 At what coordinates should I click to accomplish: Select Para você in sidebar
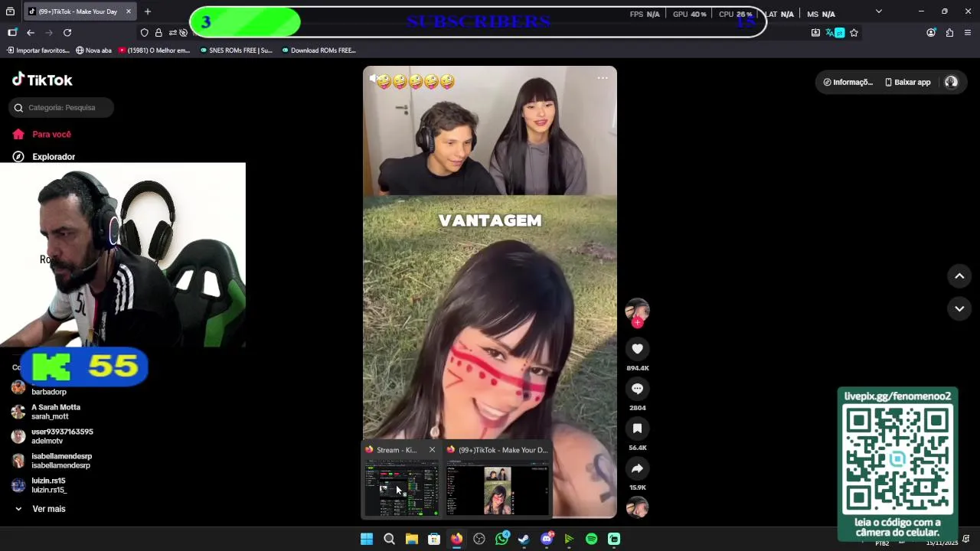(x=51, y=134)
